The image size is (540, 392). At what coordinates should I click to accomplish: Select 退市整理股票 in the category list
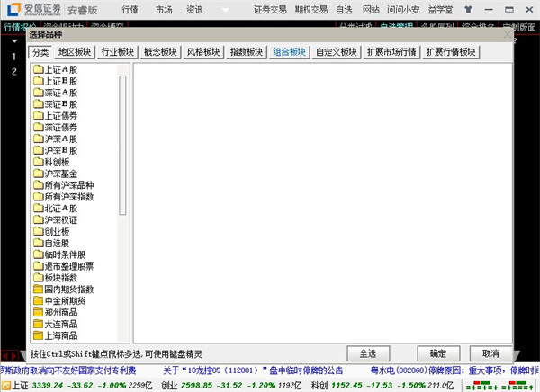68,267
